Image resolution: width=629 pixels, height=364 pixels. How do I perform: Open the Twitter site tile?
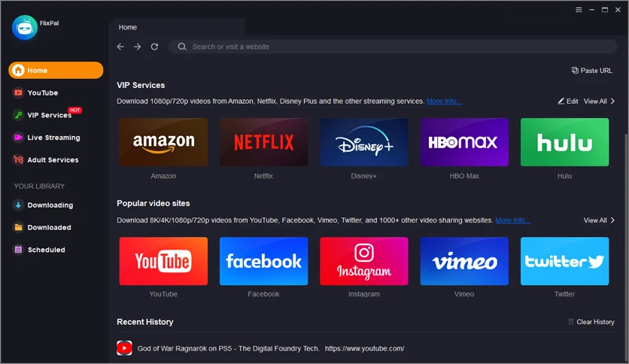click(x=564, y=261)
